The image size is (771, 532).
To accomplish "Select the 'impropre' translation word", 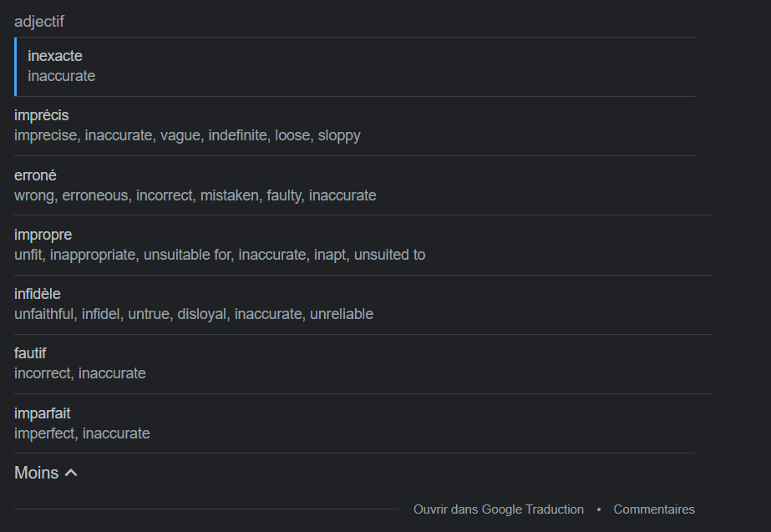I will (43, 235).
